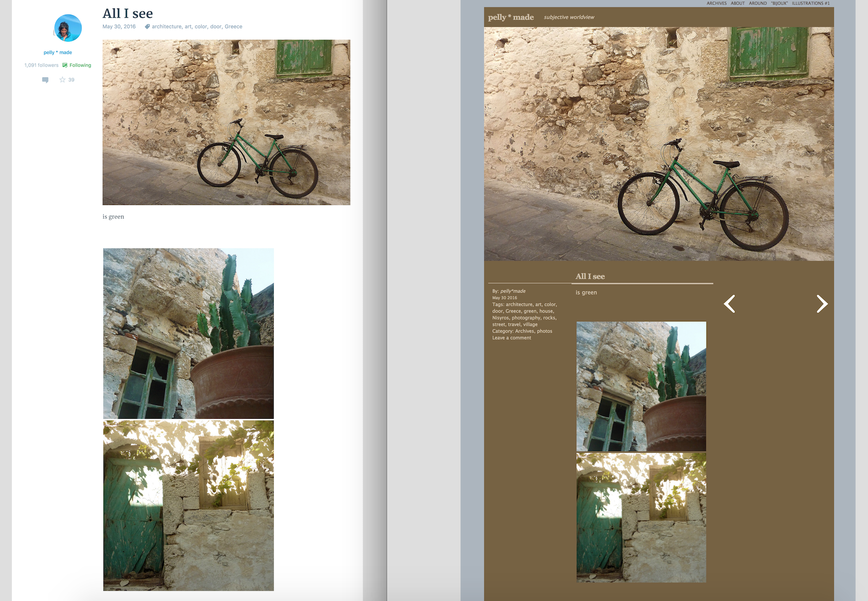Open the "BIJOUX" menu item
The width and height of the screenshot is (868, 601).
779,3
